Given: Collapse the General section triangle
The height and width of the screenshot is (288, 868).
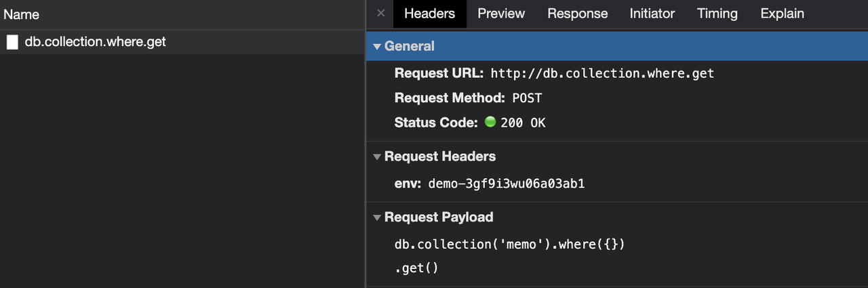Looking at the screenshot, I should tap(377, 47).
